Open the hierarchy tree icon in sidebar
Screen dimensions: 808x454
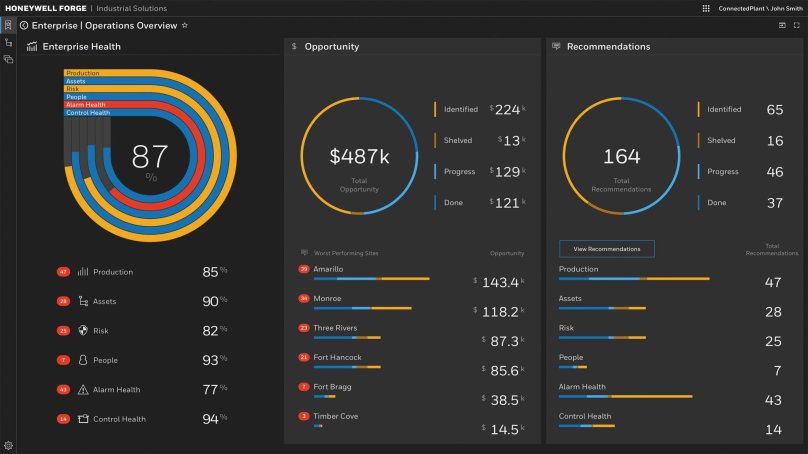(8, 42)
